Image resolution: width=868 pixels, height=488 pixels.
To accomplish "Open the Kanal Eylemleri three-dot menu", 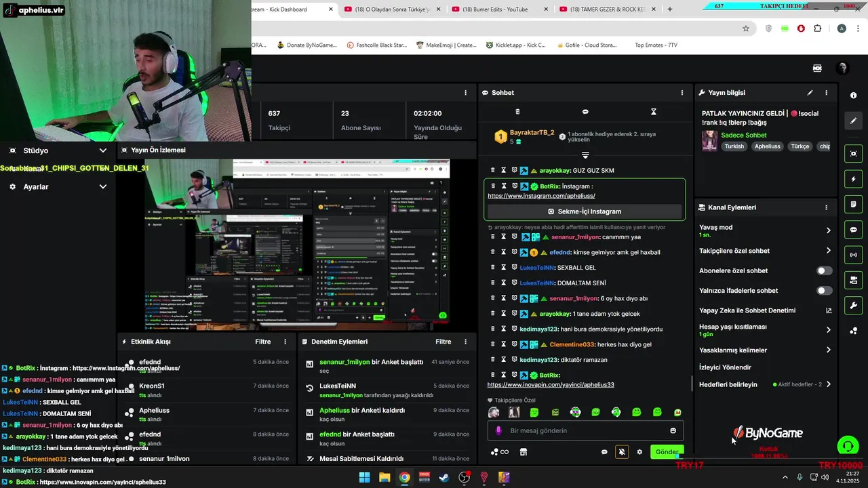I will pos(826,207).
